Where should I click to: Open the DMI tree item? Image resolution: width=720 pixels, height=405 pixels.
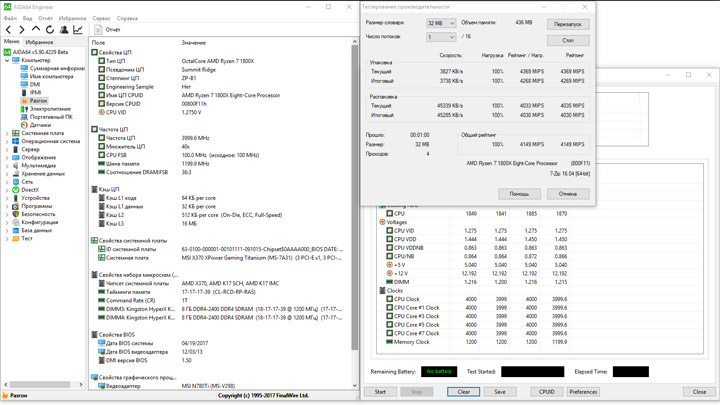35,84
